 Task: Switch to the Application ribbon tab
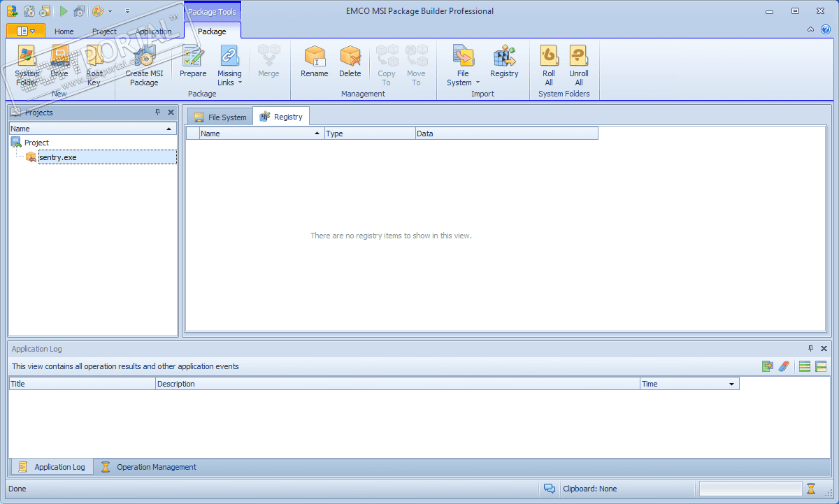click(154, 31)
